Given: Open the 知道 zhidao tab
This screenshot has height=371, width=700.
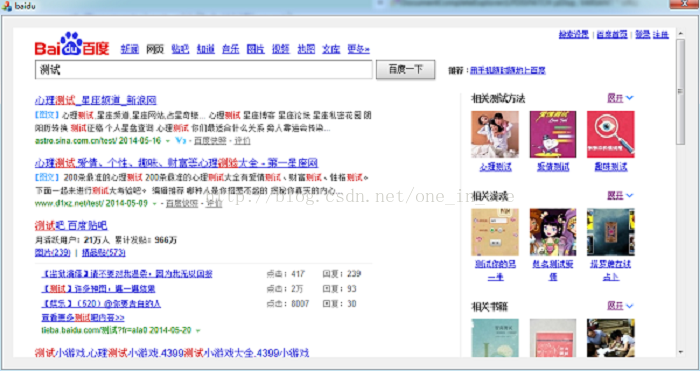Looking at the screenshot, I should (x=206, y=49).
